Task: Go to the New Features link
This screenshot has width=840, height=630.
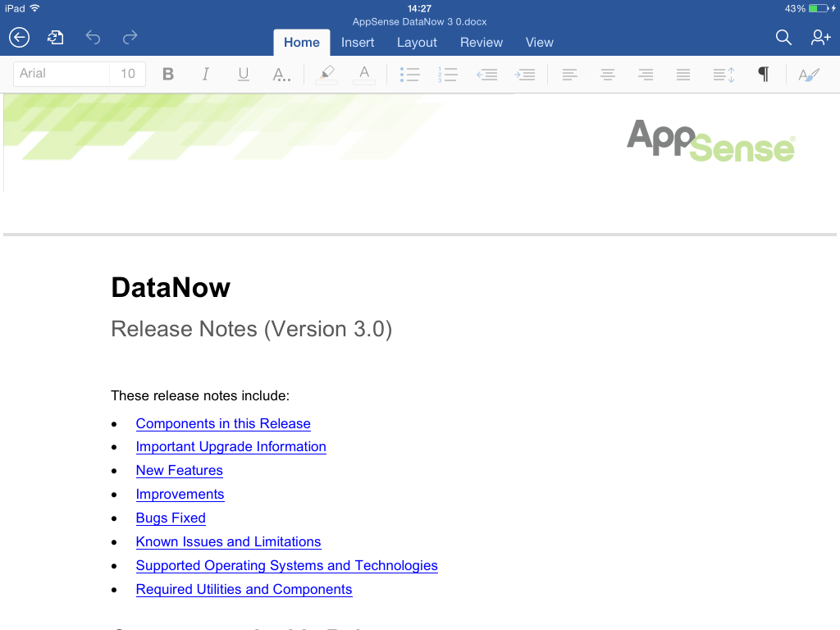Action: 180,470
